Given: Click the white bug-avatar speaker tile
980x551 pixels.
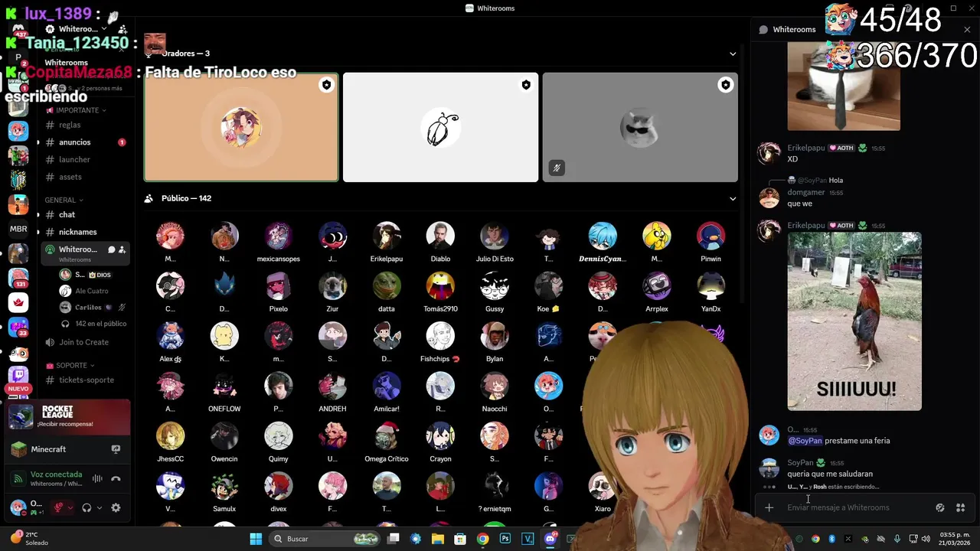Looking at the screenshot, I should click(441, 127).
